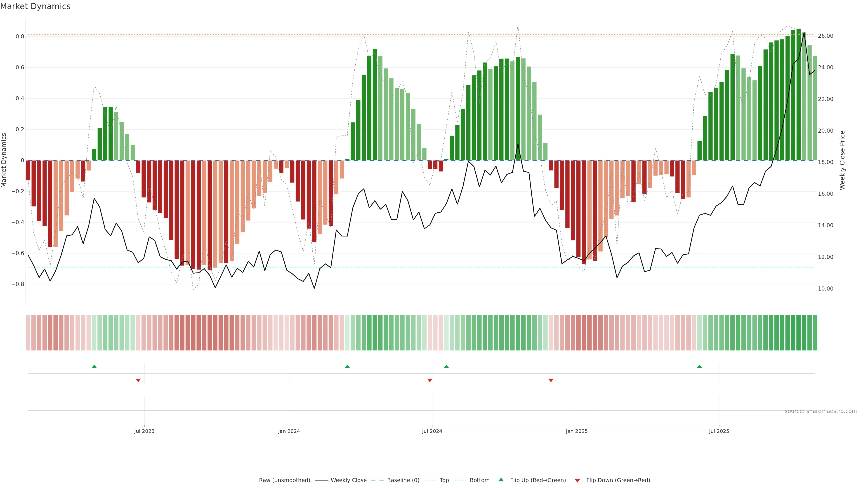Screen dimensions: 868x488
Task: Click the Jan 2025 axis label
Action: click(x=577, y=431)
